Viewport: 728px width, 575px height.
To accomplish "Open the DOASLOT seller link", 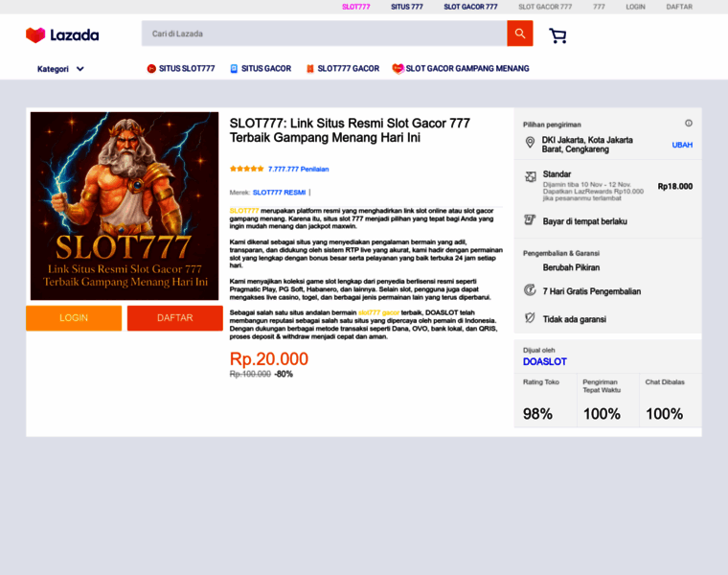I will (545, 362).
